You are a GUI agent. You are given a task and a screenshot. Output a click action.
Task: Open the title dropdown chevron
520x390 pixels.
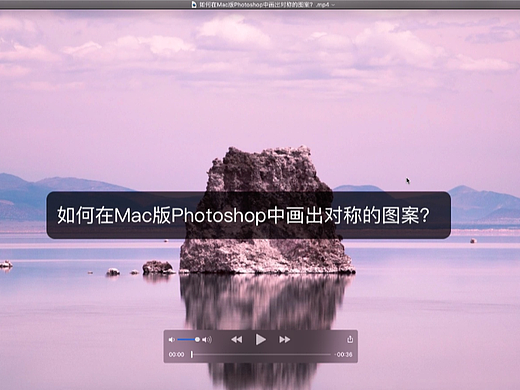click(x=333, y=5)
